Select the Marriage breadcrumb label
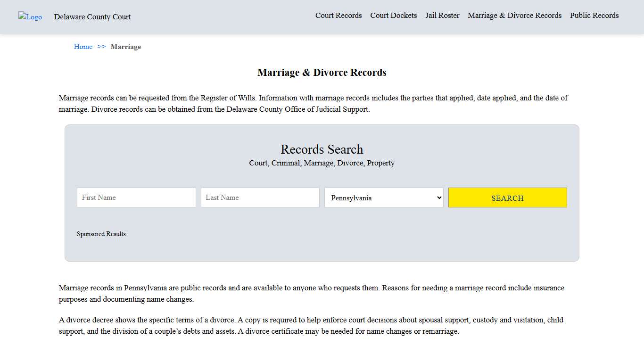 [125, 47]
